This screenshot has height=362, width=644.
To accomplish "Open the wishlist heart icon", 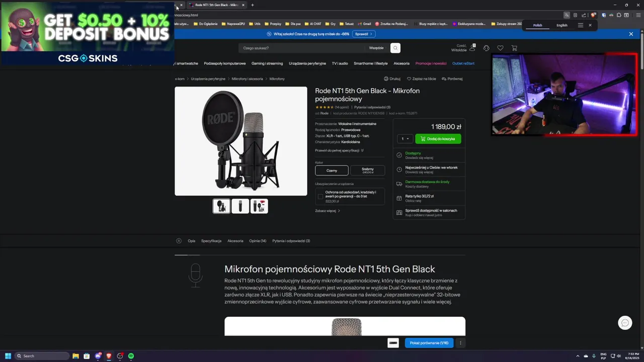I will click(x=500, y=48).
